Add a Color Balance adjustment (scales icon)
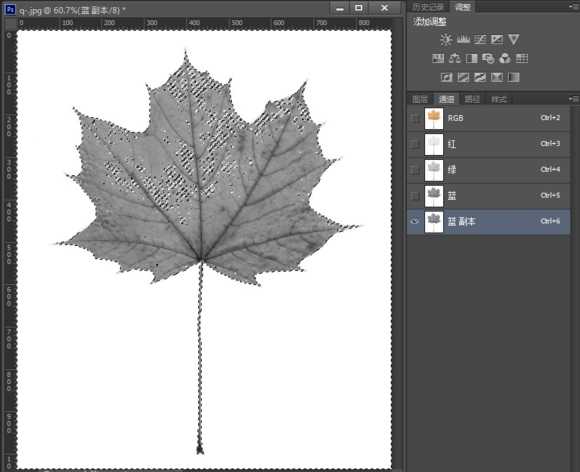Screen dimensions: 580x472 pos(455,58)
